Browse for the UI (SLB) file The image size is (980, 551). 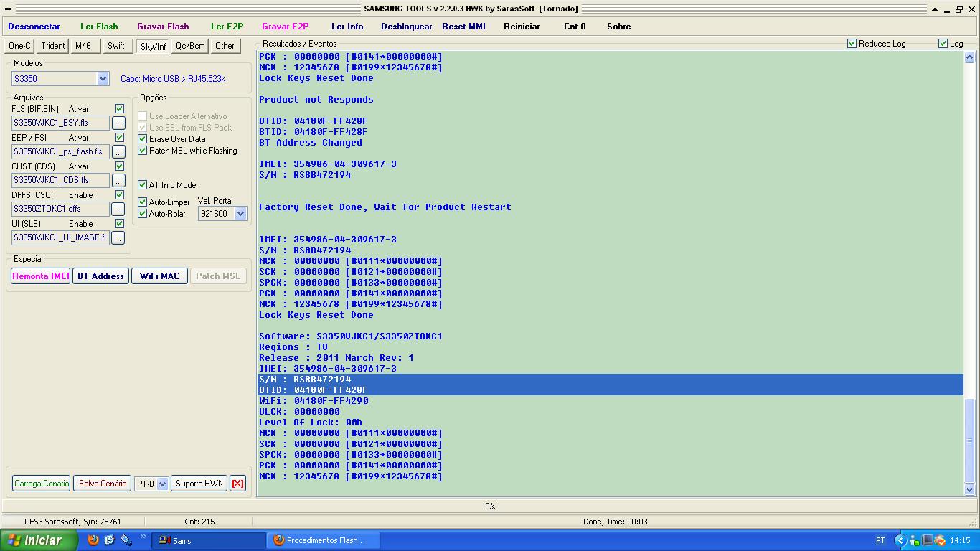pos(118,237)
